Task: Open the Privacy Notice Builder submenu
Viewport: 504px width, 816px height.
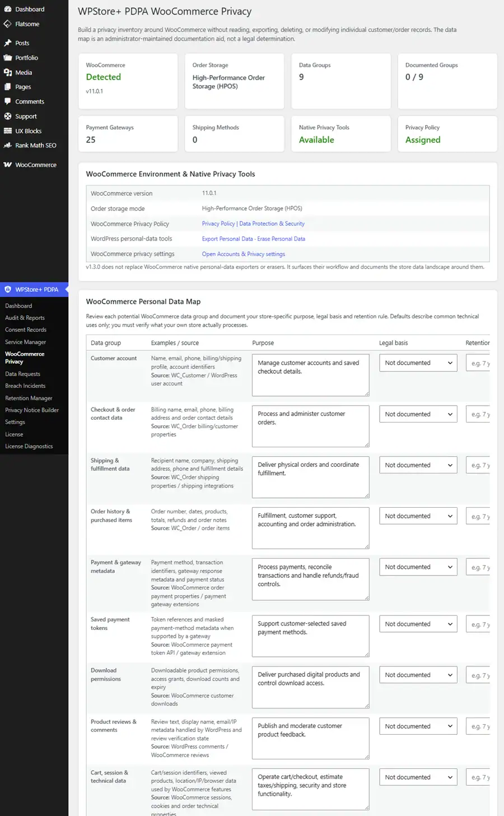Action: pos(32,410)
